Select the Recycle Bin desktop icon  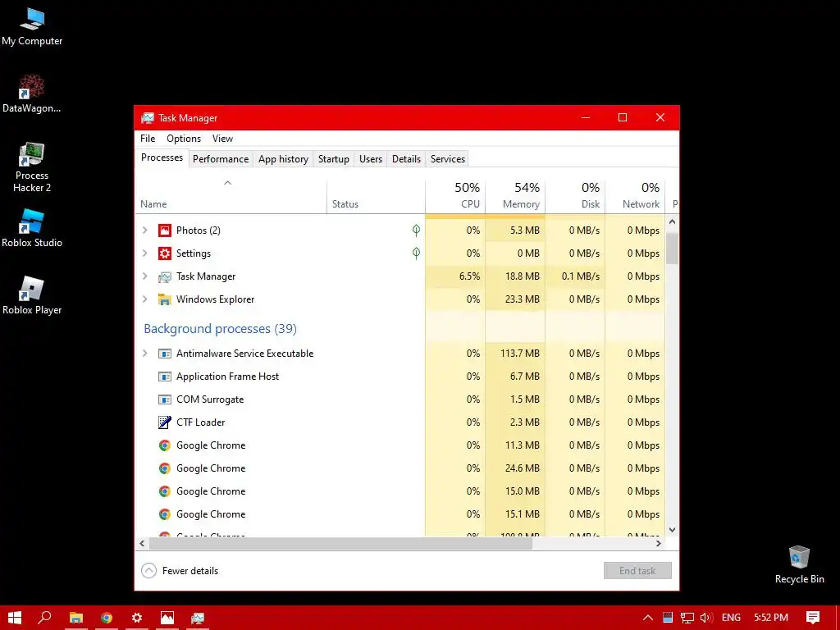coord(799,564)
